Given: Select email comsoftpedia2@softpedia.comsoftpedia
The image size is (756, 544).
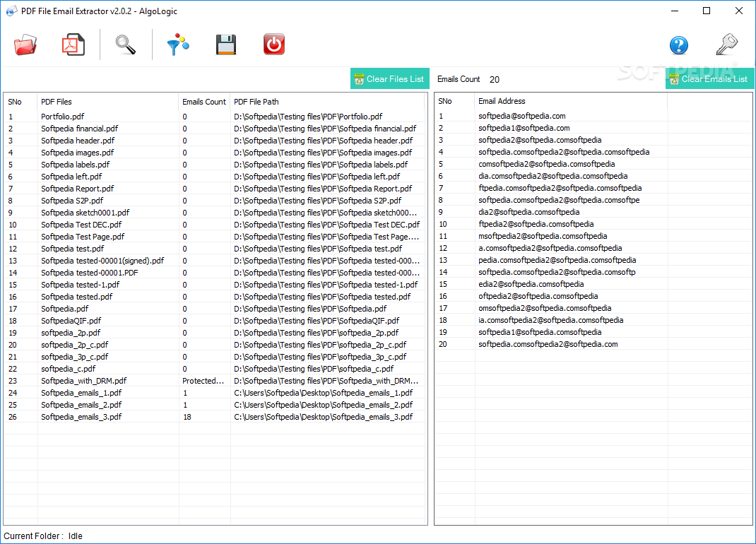Looking at the screenshot, I should pyautogui.click(x=547, y=165).
